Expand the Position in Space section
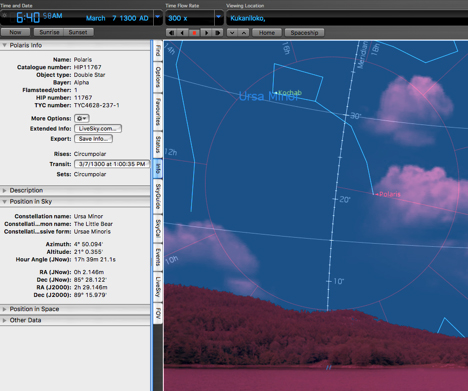Viewport: 468px width, 391px height. pos(5,309)
